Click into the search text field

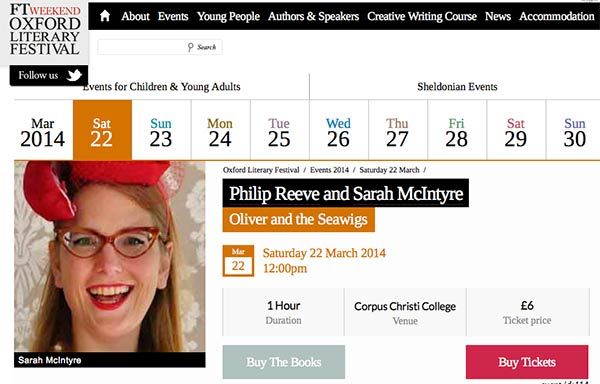pos(142,47)
